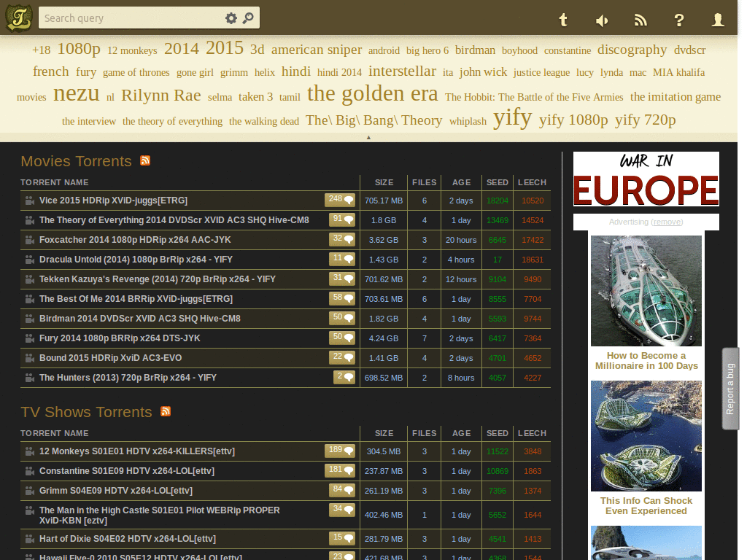
Task: Open 189 comments on 12 Monkeys S01E01
Action: point(340,451)
